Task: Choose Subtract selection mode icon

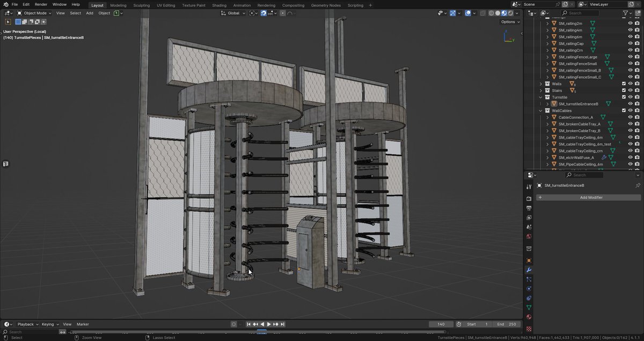Action: coord(31,22)
